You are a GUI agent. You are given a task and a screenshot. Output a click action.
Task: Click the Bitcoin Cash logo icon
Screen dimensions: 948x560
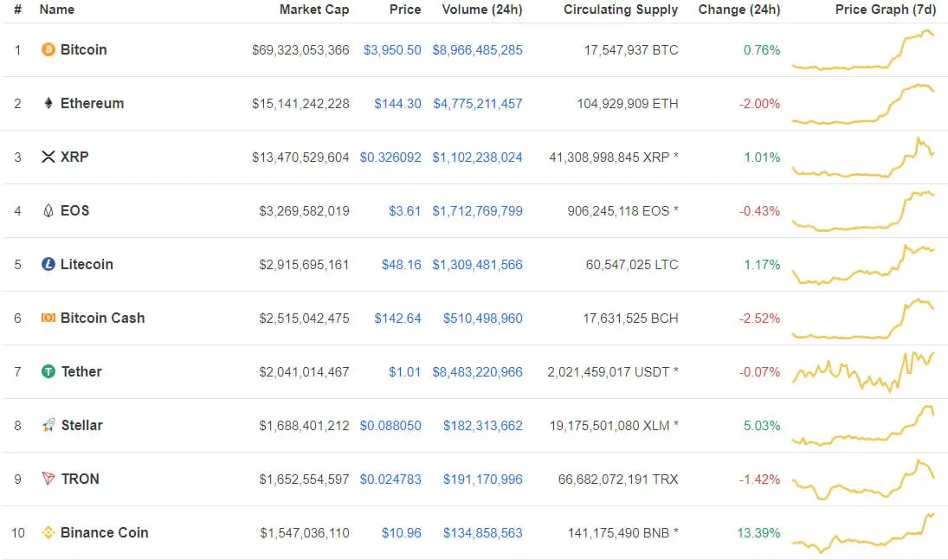coord(48,318)
